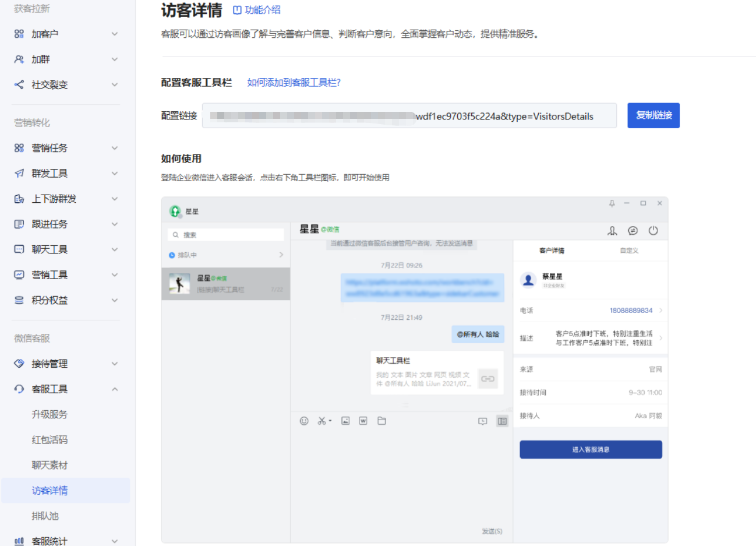Screen dimensions: 756x546
Task: Click the image icon in chat toolbar
Action: [345, 421]
